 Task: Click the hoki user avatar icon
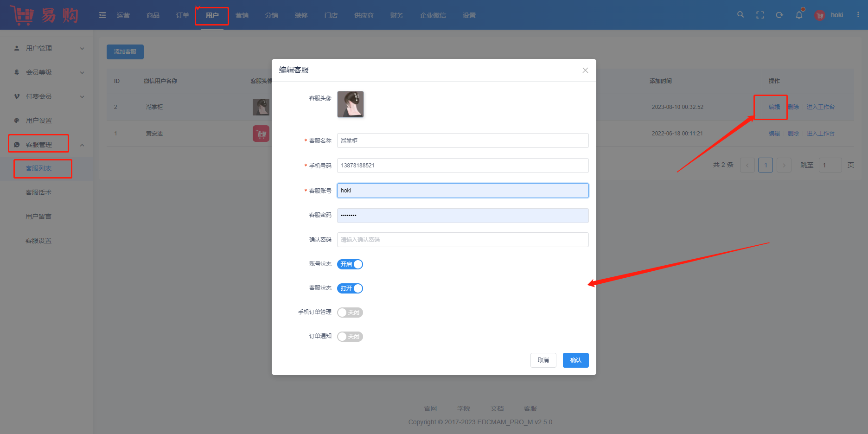tap(820, 15)
